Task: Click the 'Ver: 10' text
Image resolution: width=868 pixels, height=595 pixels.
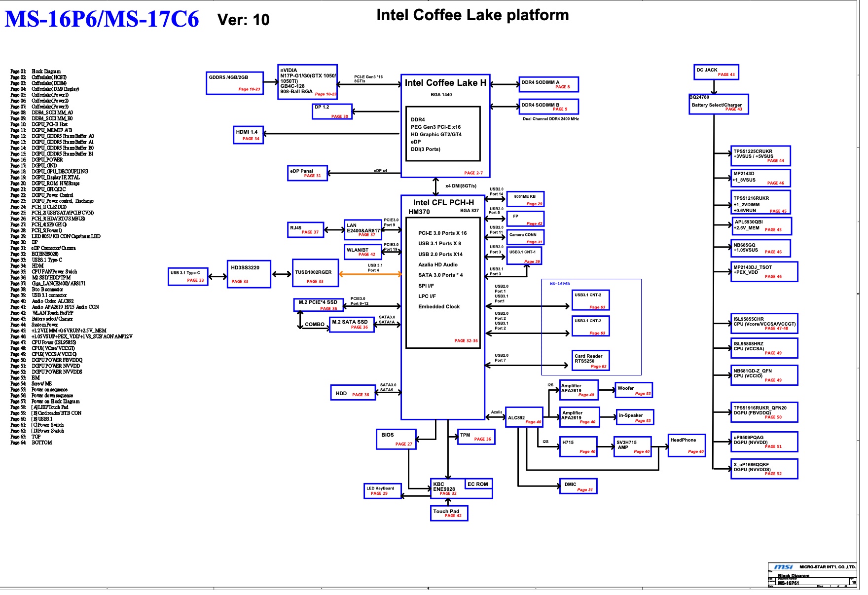Action: pyautogui.click(x=243, y=20)
